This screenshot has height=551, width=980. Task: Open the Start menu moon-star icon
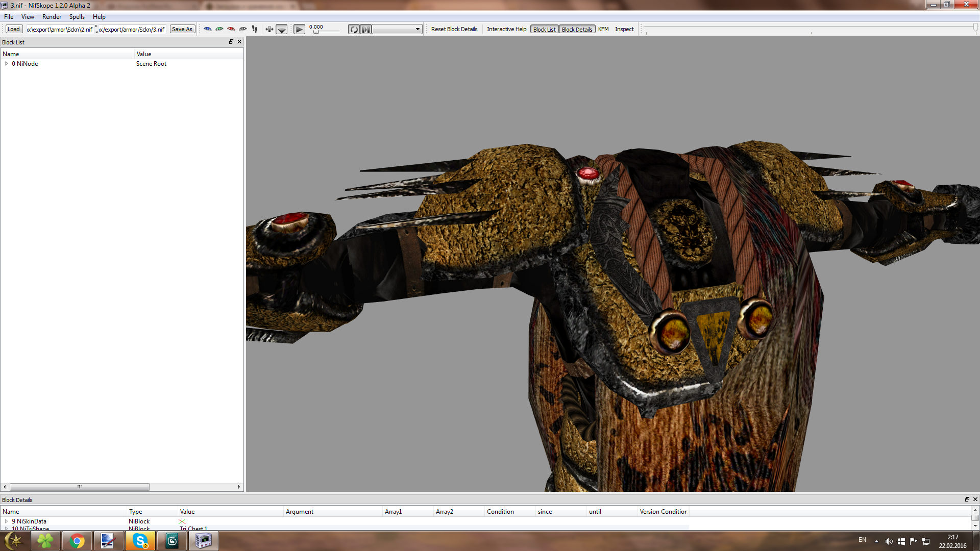14,541
